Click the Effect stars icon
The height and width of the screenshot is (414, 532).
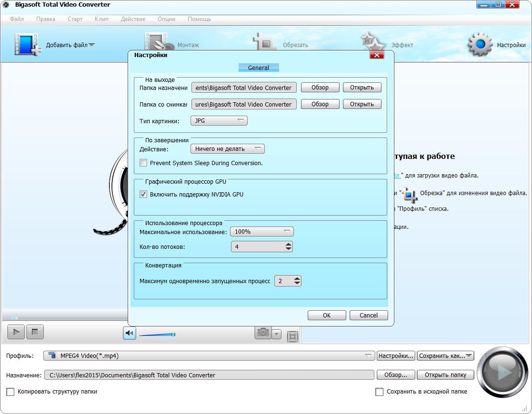point(372,44)
